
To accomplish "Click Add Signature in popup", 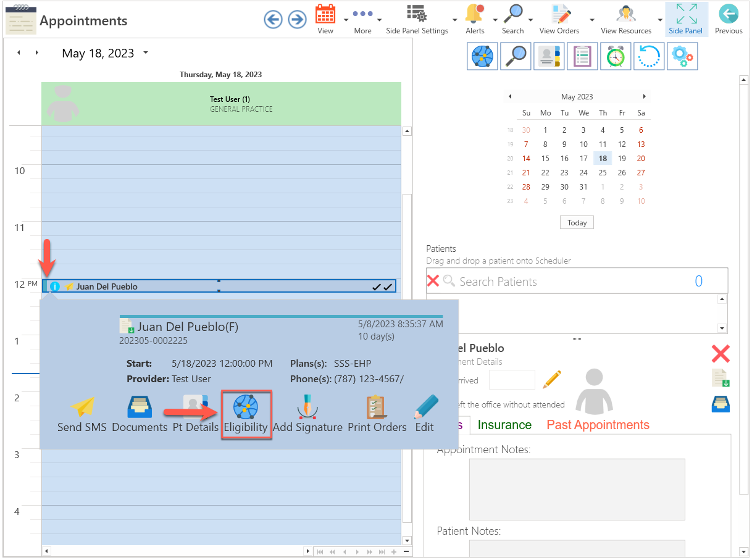I will (307, 414).
